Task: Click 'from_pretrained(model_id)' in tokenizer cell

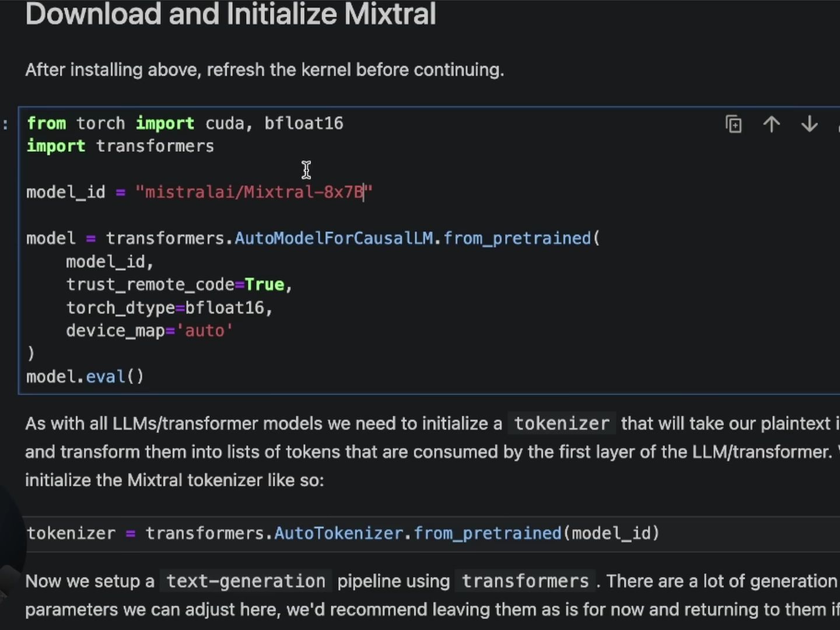Action: coord(537,534)
